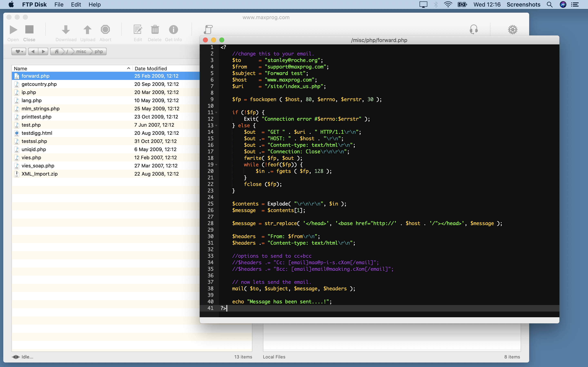Screen dimensions: 588x367
Task: Open Spotlight search in menu bar
Action: pyautogui.click(x=549, y=5)
